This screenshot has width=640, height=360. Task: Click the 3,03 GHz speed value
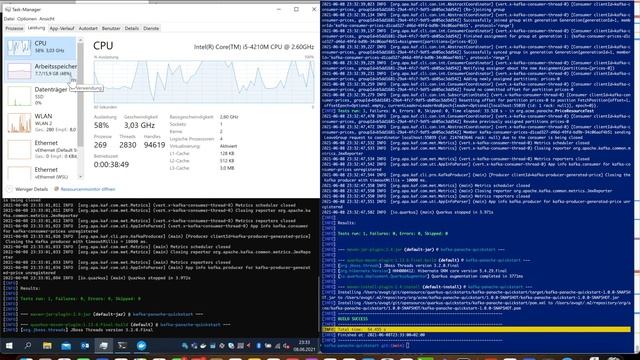tap(139, 125)
